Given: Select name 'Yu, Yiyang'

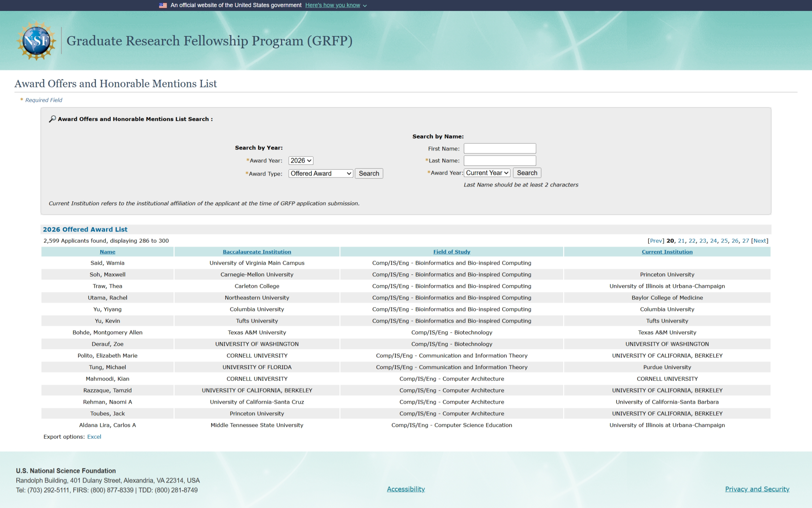Looking at the screenshot, I should (107, 309).
